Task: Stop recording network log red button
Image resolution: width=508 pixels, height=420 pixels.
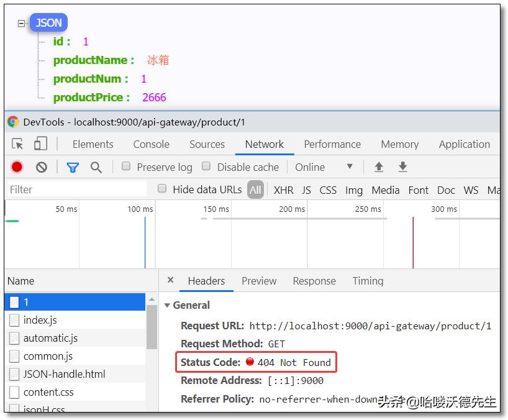Action: (17, 167)
